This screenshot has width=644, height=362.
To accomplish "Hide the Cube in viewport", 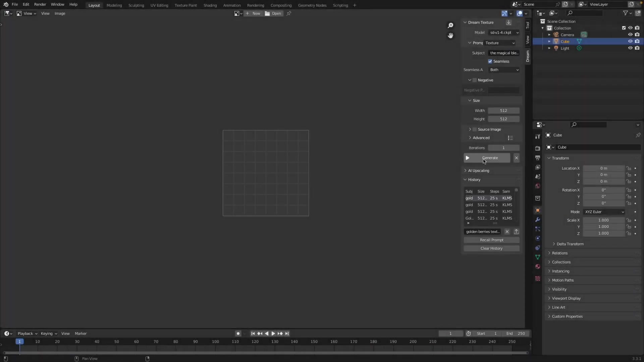I will tap(630, 42).
